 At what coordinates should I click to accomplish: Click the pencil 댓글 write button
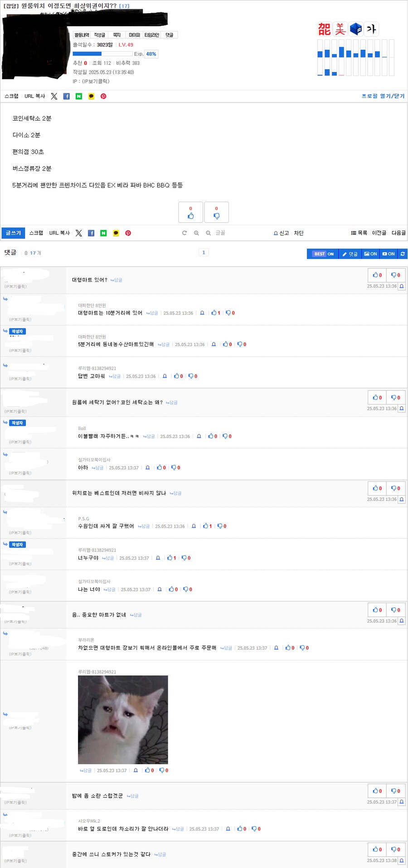pyautogui.click(x=350, y=254)
